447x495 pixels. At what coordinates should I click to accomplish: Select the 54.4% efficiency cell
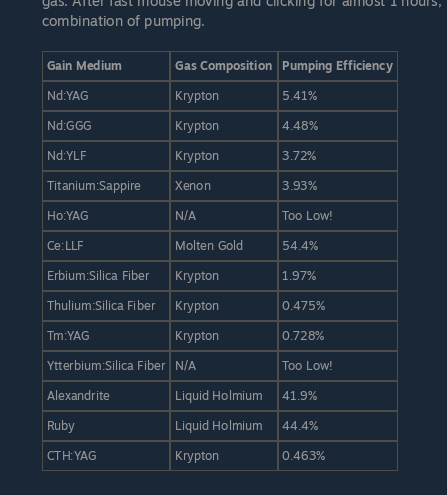pos(338,246)
